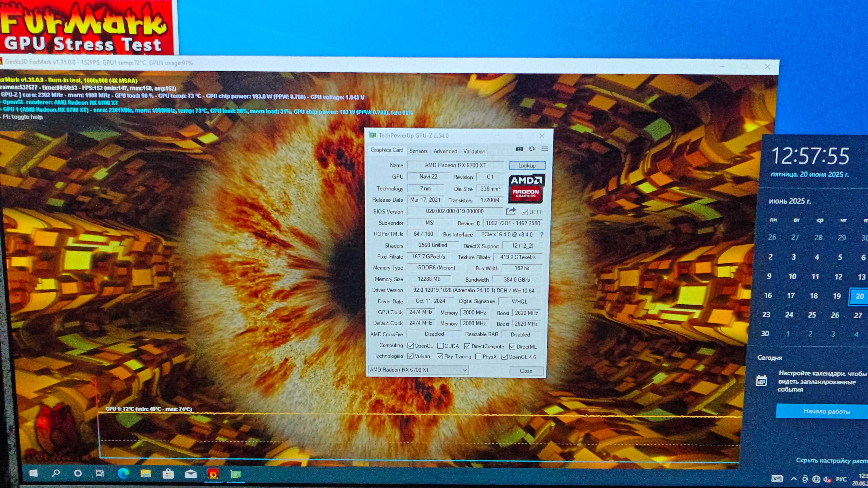This screenshot has height=488, width=868.
Task: Click BIOS Version value 020.002.000.019.000000
Action: [x=455, y=211]
